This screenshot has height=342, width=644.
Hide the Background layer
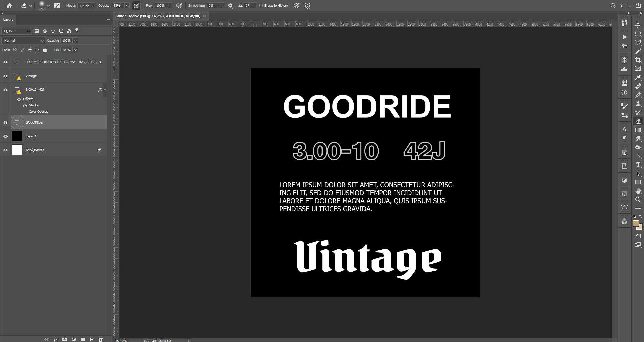tap(5, 150)
